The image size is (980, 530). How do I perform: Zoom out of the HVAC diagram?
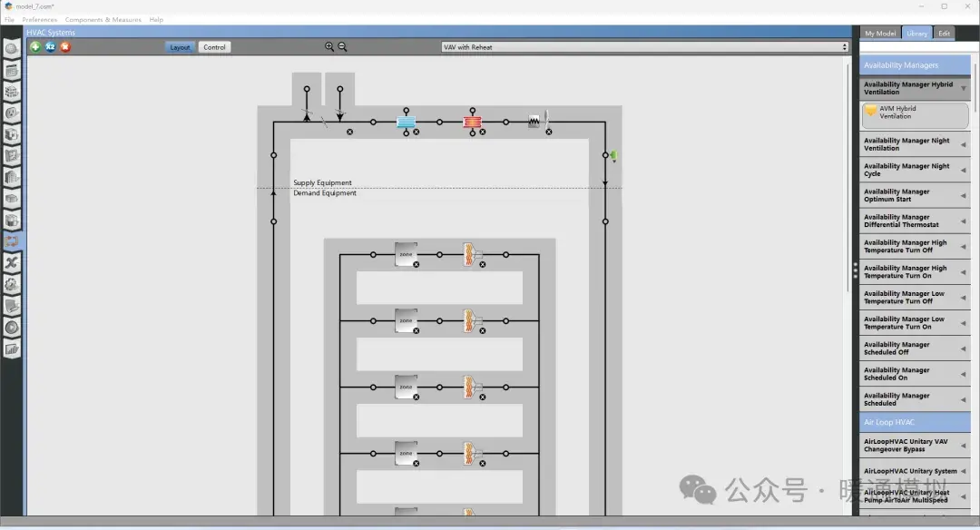pyautogui.click(x=342, y=46)
